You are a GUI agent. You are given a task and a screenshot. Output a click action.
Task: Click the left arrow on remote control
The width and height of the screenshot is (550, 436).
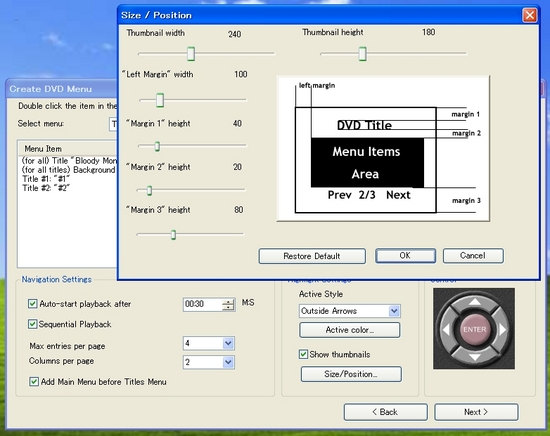(x=446, y=330)
